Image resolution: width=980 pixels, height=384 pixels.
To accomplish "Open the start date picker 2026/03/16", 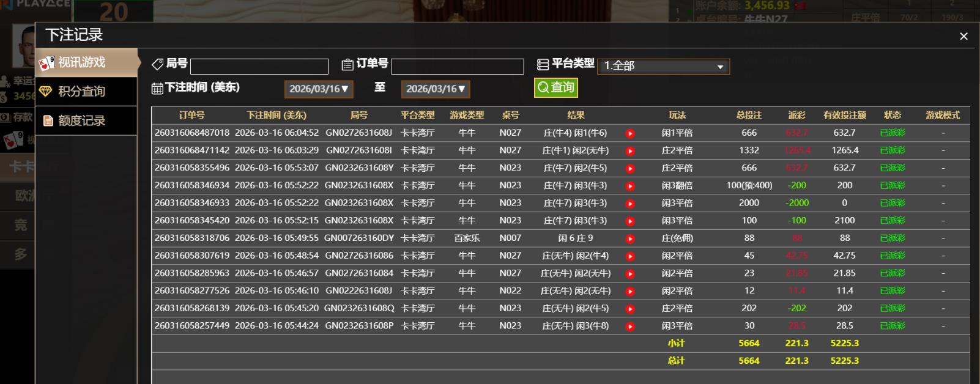I will 319,89.
